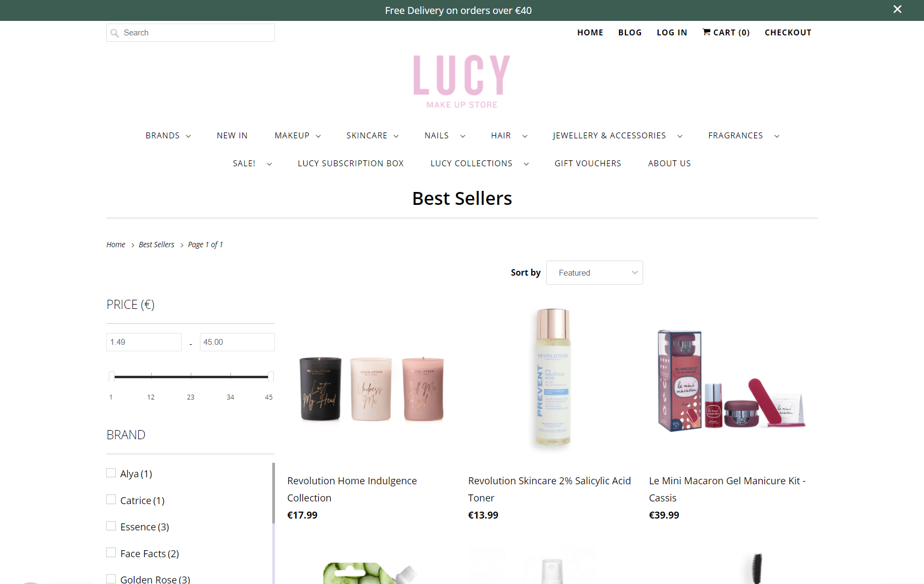The image size is (924, 584).
Task: Dismiss the free delivery banner
Action: (897, 10)
